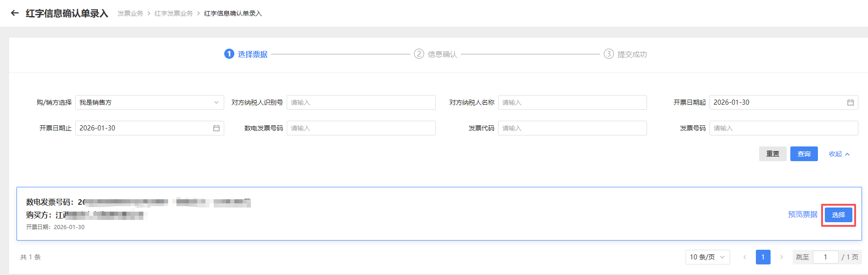This screenshot has width=868, height=275.
Task: Open 发票业务 breadcrumb
Action: [130, 13]
